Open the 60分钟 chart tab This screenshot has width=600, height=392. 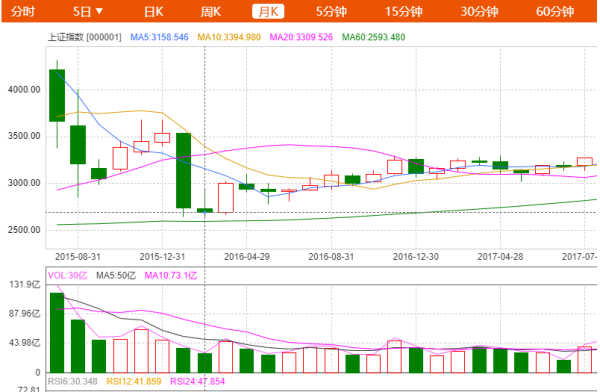pyautogui.click(x=555, y=11)
